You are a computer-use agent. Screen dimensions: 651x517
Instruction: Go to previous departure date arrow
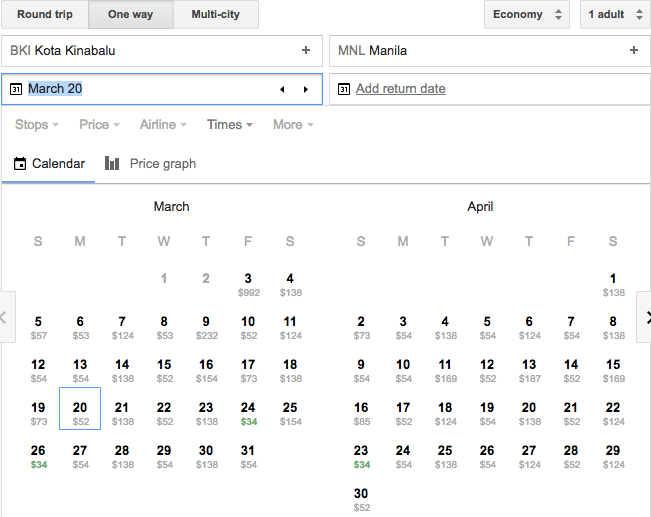pyautogui.click(x=281, y=89)
